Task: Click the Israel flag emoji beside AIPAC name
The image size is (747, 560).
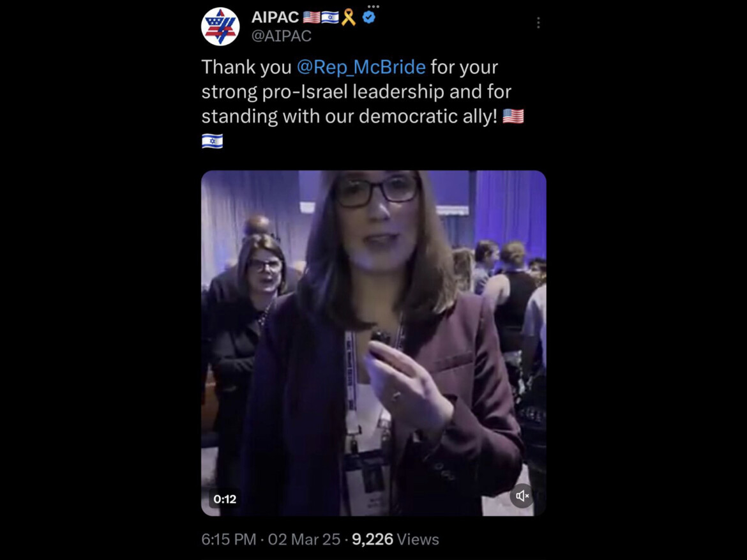Action: pyautogui.click(x=330, y=18)
